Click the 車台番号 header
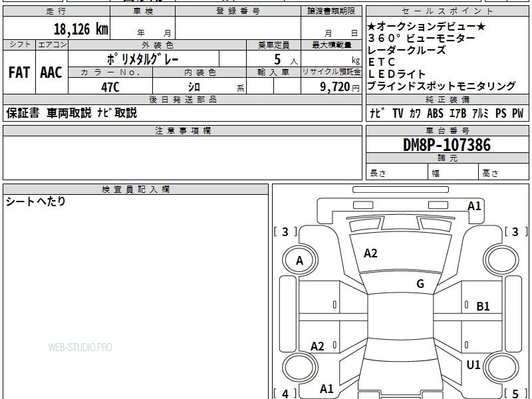The image size is (532, 399). pyautogui.click(x=447, y=130)
